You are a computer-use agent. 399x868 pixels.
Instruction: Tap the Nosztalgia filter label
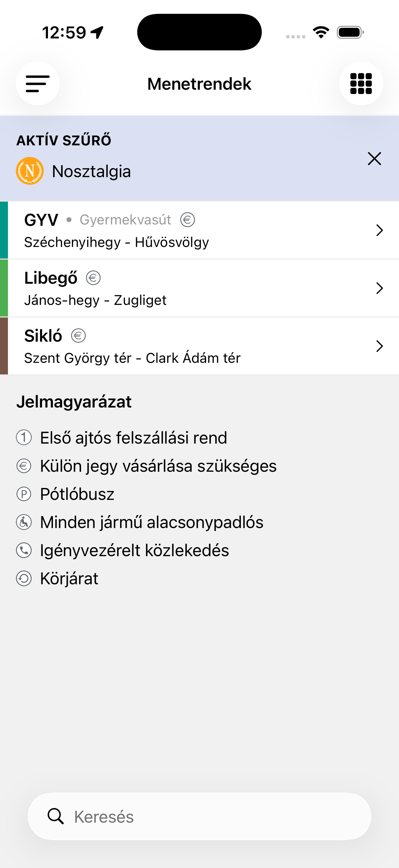(x=91, y=171)
